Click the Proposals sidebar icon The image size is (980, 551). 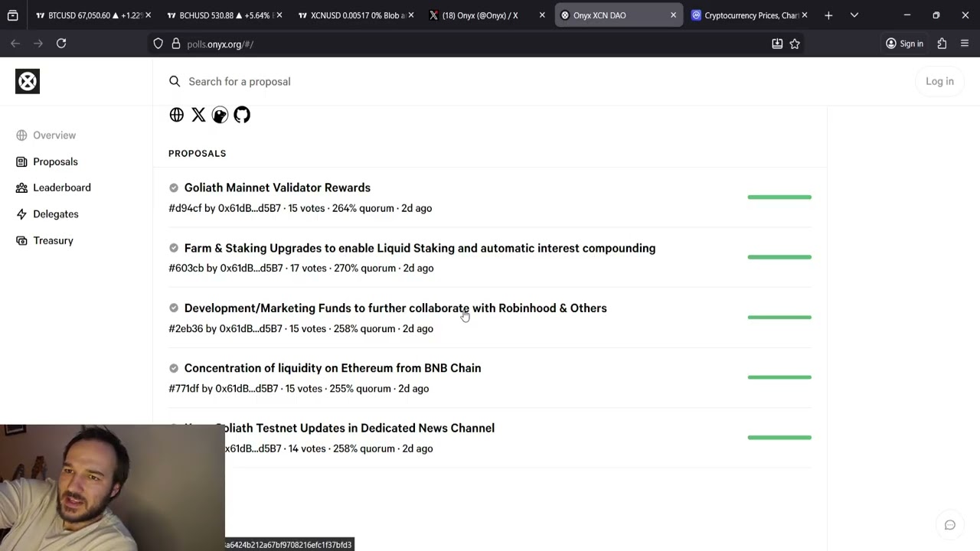pos(21,161)
